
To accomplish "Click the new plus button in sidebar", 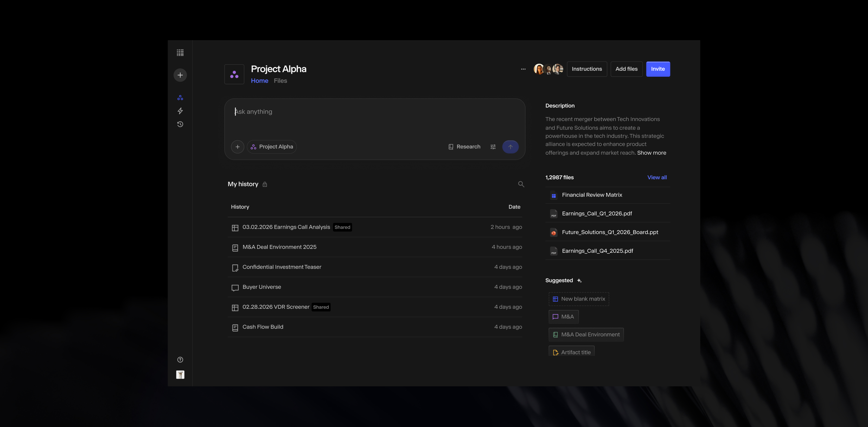I will click(180, 75).
